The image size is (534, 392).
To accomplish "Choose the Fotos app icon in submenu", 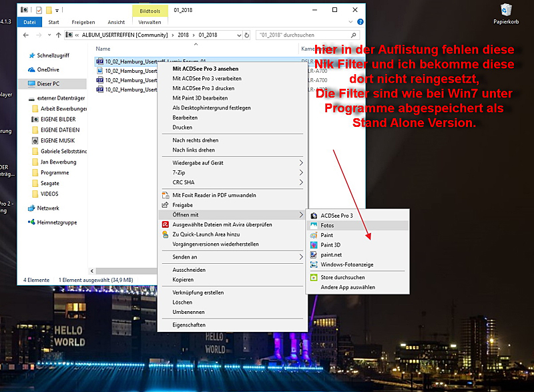I will point(314,225).
